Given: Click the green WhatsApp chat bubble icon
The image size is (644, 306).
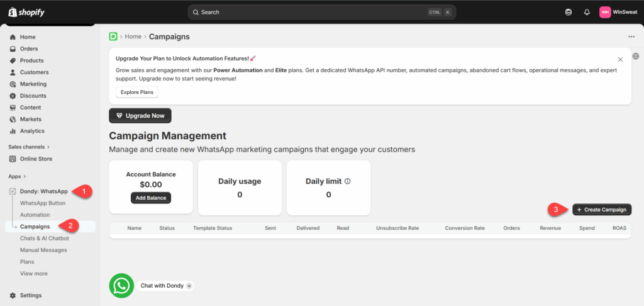Looking at the screenshot, I should pos(121,285).
